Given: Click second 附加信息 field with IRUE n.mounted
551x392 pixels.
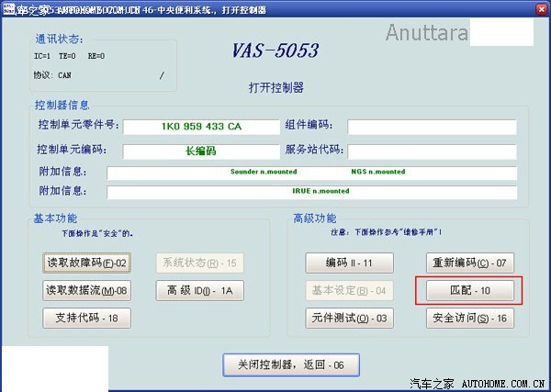Looking at the screenshot, I should tap(312, 192).
